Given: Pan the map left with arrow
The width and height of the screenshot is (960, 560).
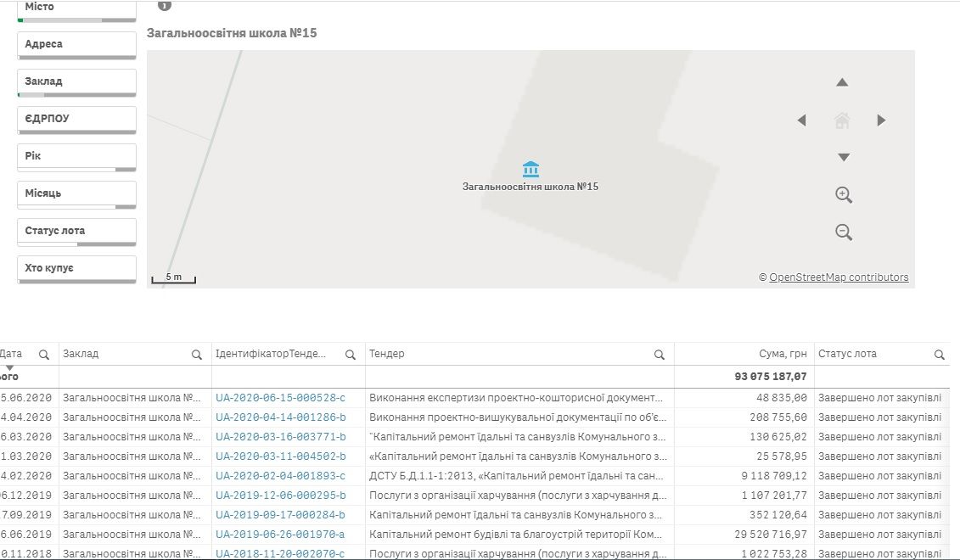Looking at the screenshot, I should (802, 120).
